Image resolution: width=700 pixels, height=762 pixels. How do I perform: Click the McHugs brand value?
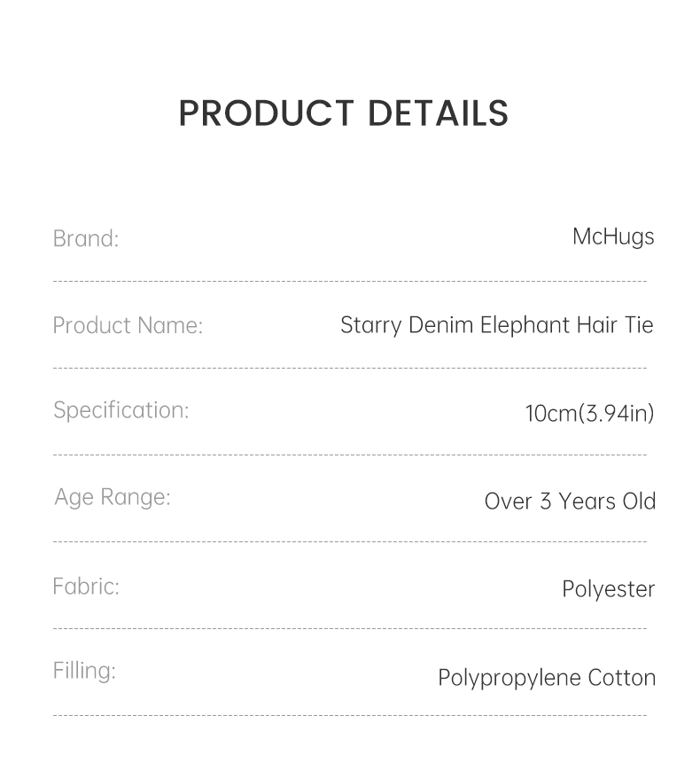[x=613, y=237]
